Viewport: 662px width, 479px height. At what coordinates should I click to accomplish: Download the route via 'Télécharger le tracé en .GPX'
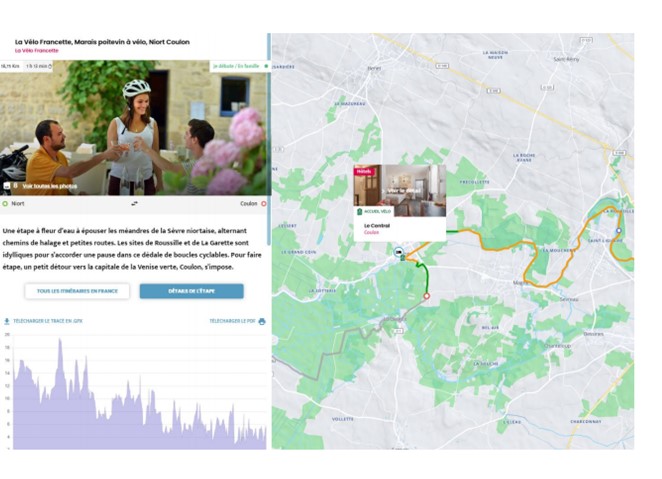pos(48,321)
